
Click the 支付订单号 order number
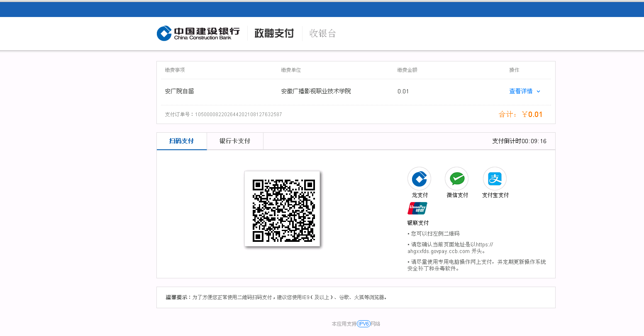224,114
